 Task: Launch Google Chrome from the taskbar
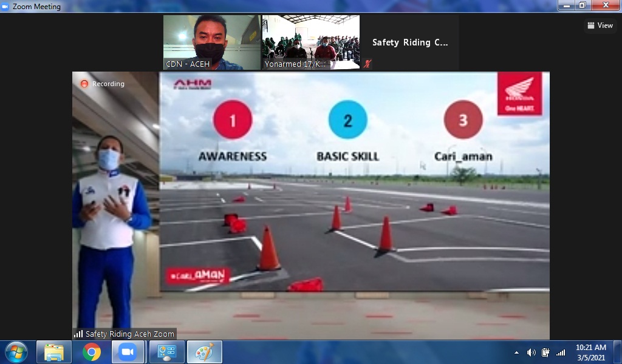pyautogui.click(x=92, y=352)
